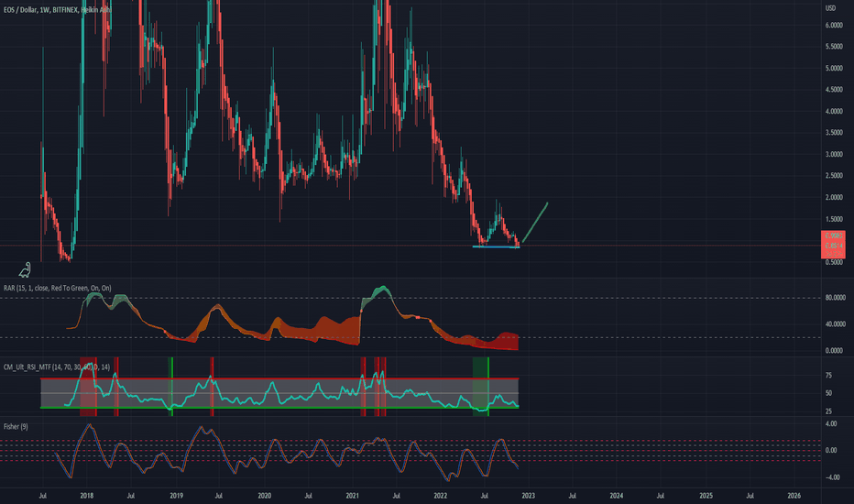
Task: Click the 6.0000 price axis label
Action: point(834,26)
